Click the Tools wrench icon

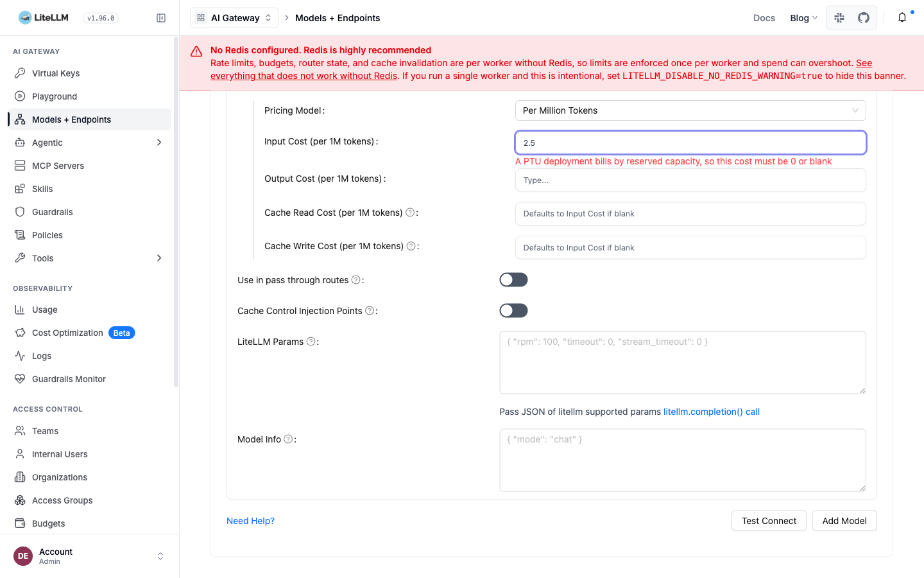[x=20, y=258]
